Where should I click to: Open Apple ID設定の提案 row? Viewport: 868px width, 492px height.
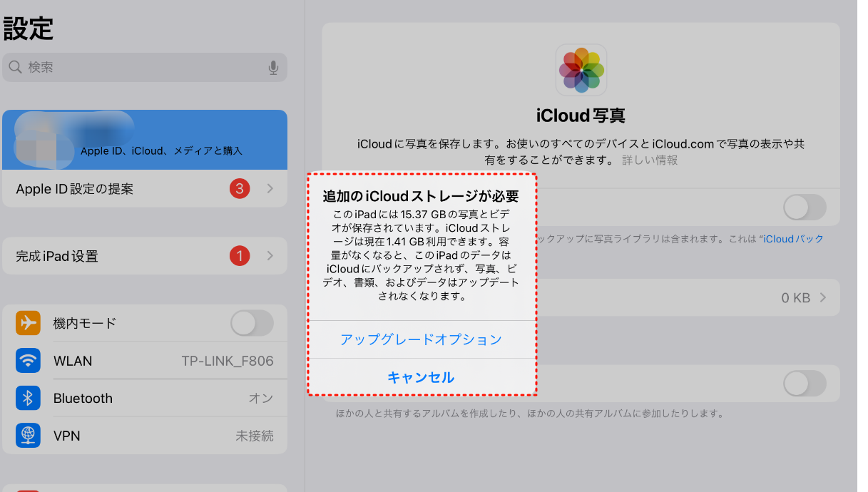[x=145, y=189]
